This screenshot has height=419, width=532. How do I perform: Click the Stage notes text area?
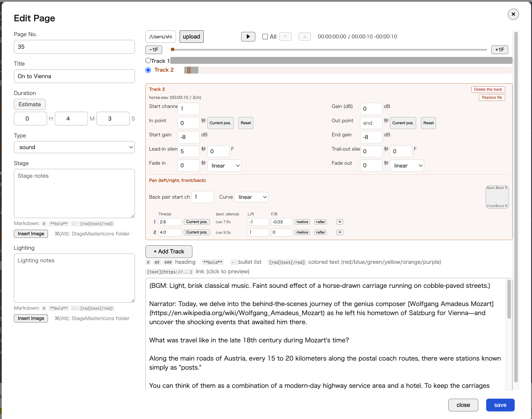(x=74, y=193)
